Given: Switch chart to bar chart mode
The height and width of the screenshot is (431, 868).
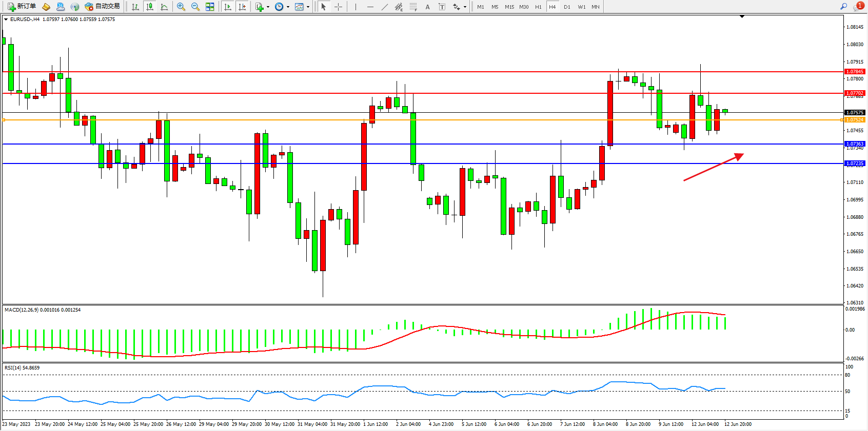Looking at the screenshot, I should click(135, 7).
